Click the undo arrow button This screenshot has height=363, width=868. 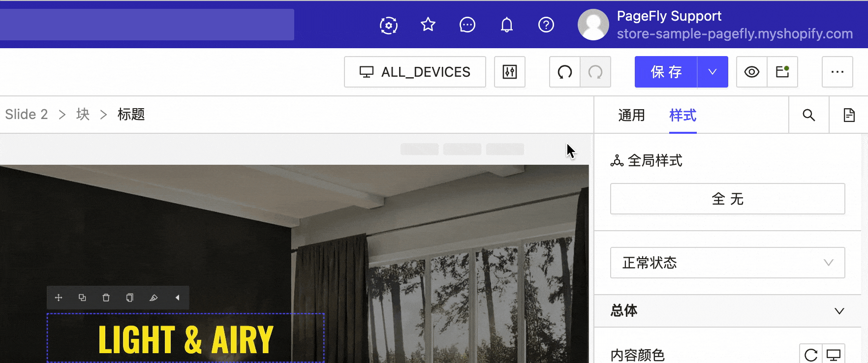[x=565, y=72]
